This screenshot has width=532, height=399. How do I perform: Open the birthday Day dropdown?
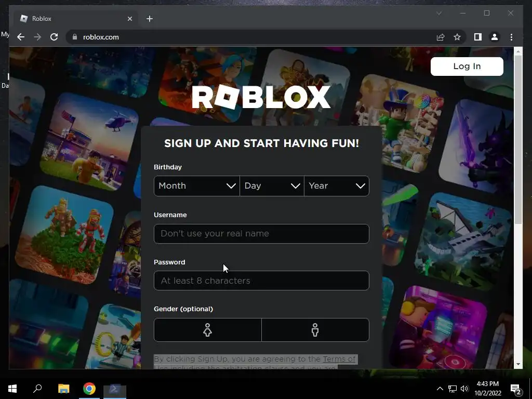[272, 186]
